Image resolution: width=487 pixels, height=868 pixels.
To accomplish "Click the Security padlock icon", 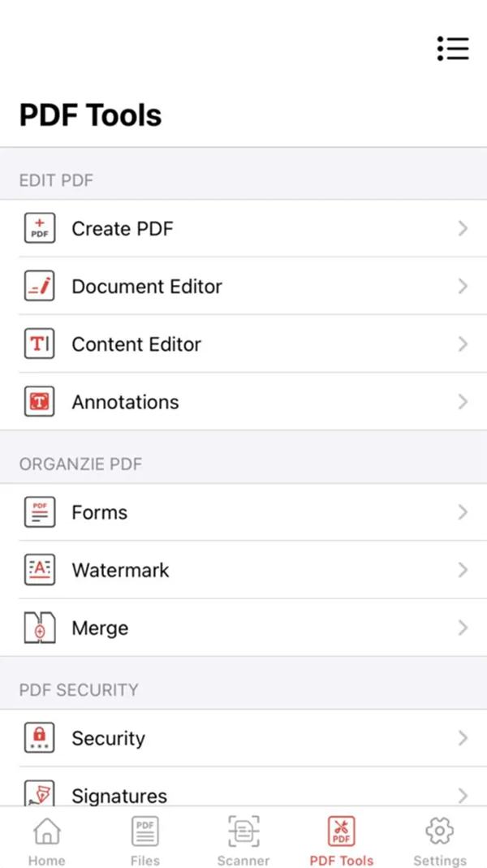I will [39, 737].
